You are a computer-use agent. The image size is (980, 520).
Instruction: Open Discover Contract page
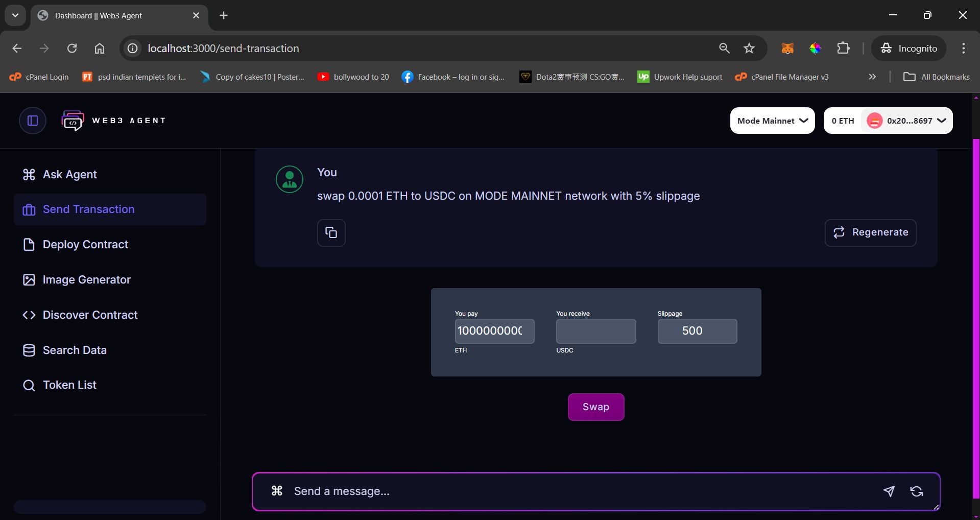click(x=110, y=315)
